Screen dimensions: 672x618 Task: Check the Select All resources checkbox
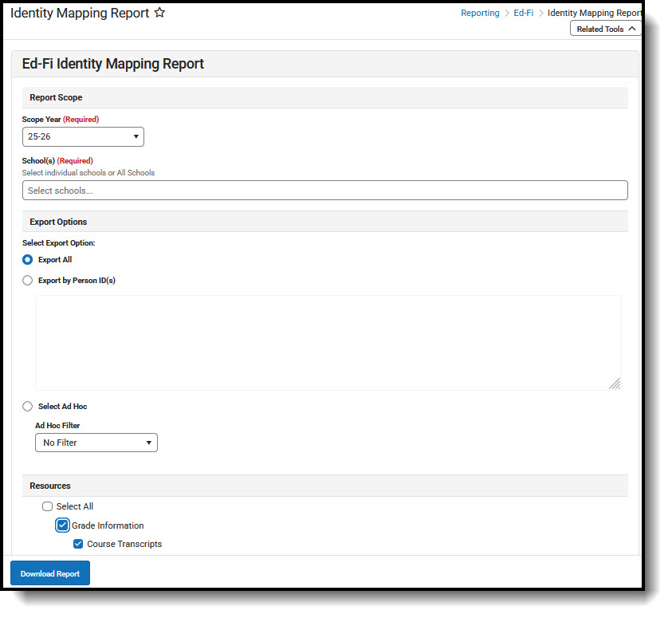click(48, 506)
